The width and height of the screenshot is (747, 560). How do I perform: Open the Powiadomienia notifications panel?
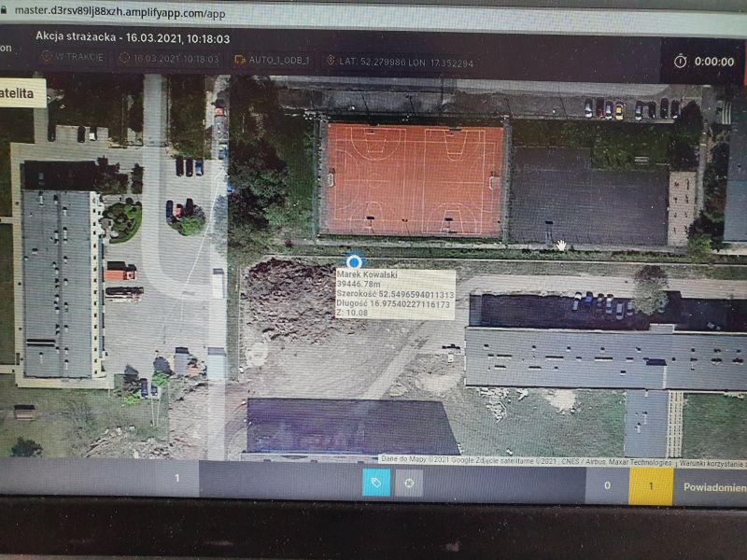714,486
